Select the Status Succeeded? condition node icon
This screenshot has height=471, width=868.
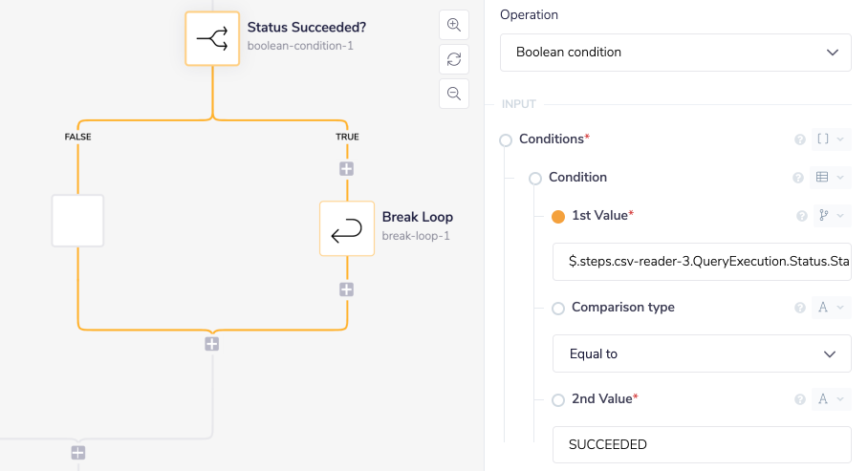pos(212,38)
